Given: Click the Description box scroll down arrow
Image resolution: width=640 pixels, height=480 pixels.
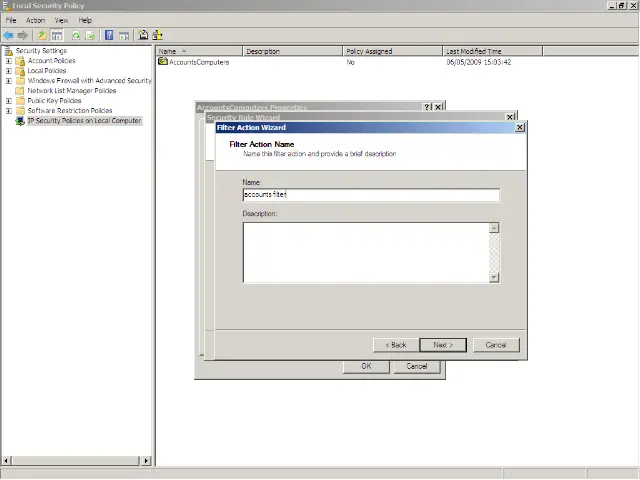Looking at the screenshot, I should coord(494,277).
